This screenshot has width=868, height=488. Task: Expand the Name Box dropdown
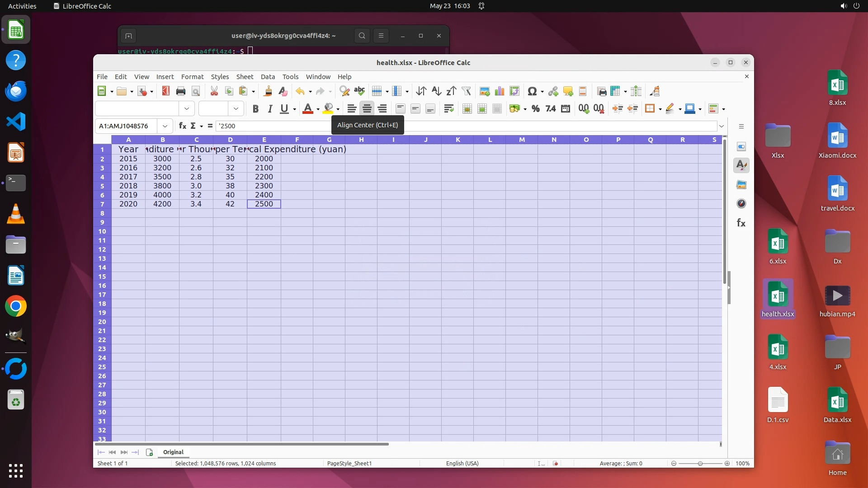point(165,126)
